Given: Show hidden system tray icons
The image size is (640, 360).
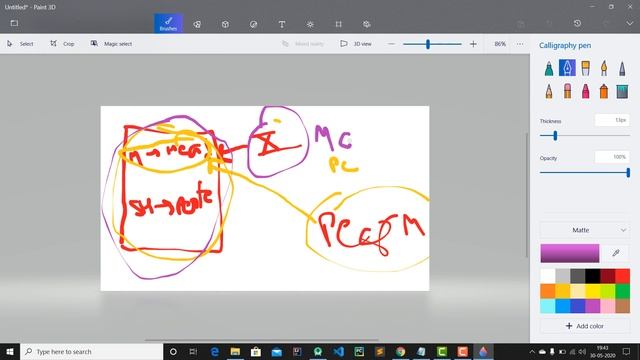Looking at the screenshot, I should pyautogui.click(x=532, y=351).
